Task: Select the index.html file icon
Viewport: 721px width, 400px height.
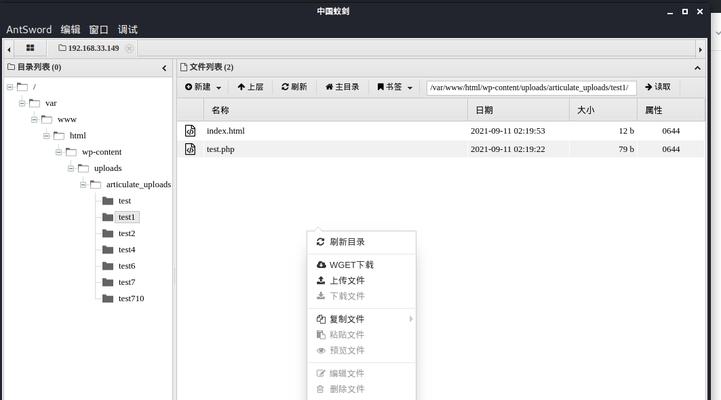Action: pyautogui.click(x=190, y=131)
